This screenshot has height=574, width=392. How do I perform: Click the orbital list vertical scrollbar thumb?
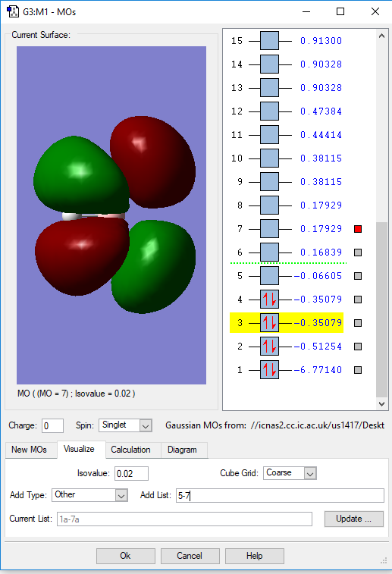click(x=381, y=309)
